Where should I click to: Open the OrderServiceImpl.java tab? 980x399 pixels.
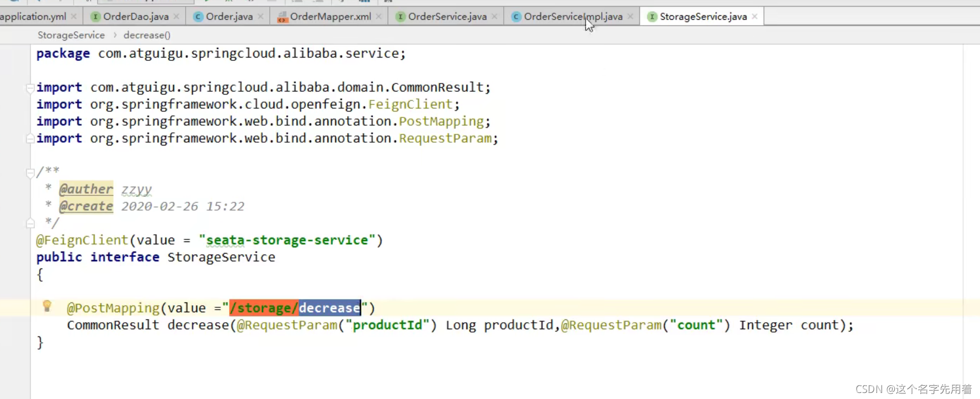click(x=573, y=16)
